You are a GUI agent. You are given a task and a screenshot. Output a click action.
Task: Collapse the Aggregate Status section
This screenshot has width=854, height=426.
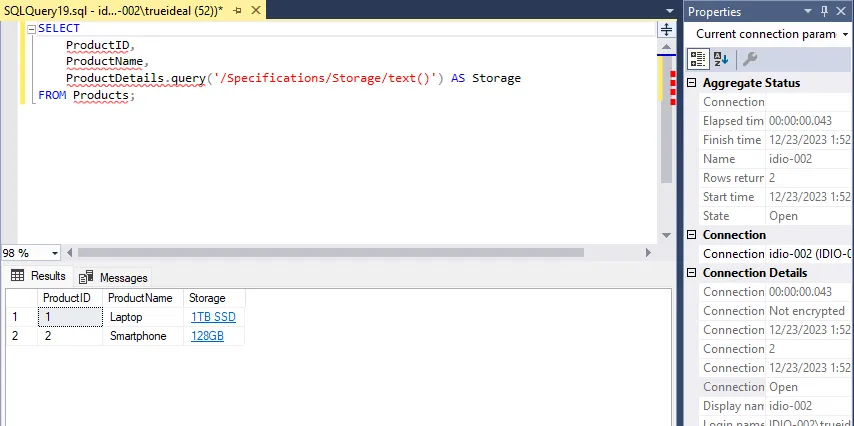click(x=692, y=83)
